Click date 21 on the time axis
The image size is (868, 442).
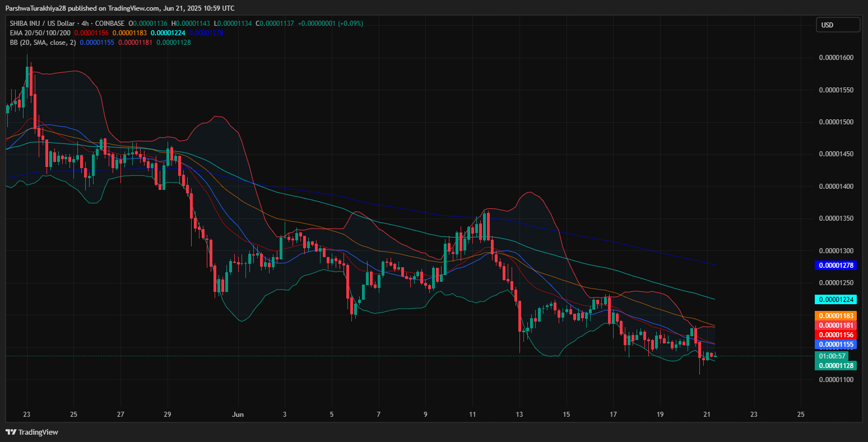coord(707,415)
